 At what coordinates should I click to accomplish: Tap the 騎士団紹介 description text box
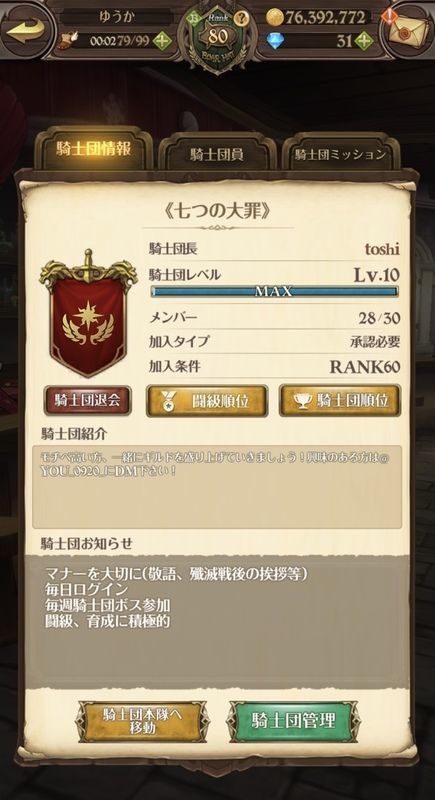tap(217, 487)
